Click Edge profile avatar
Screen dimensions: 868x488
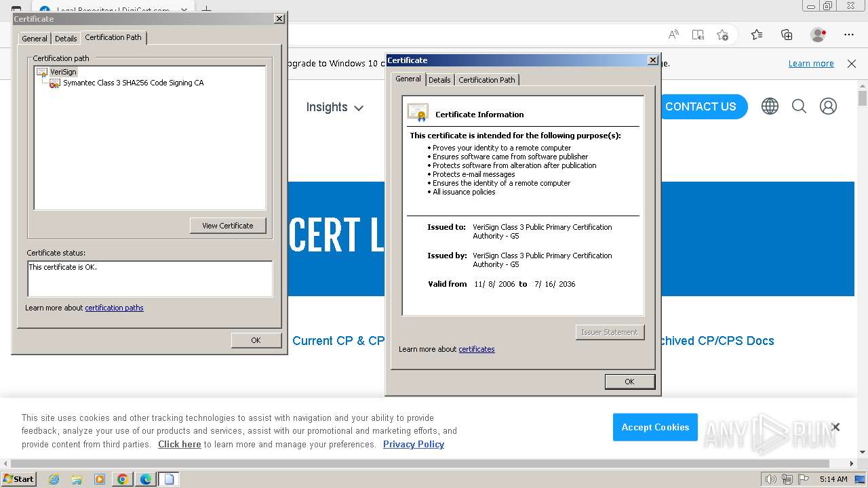(818, 35)
